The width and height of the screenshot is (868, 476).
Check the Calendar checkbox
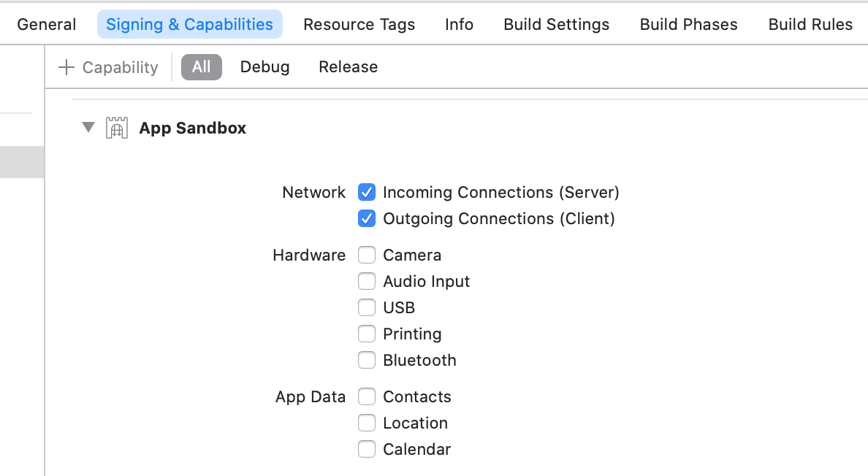pos(367,450)
